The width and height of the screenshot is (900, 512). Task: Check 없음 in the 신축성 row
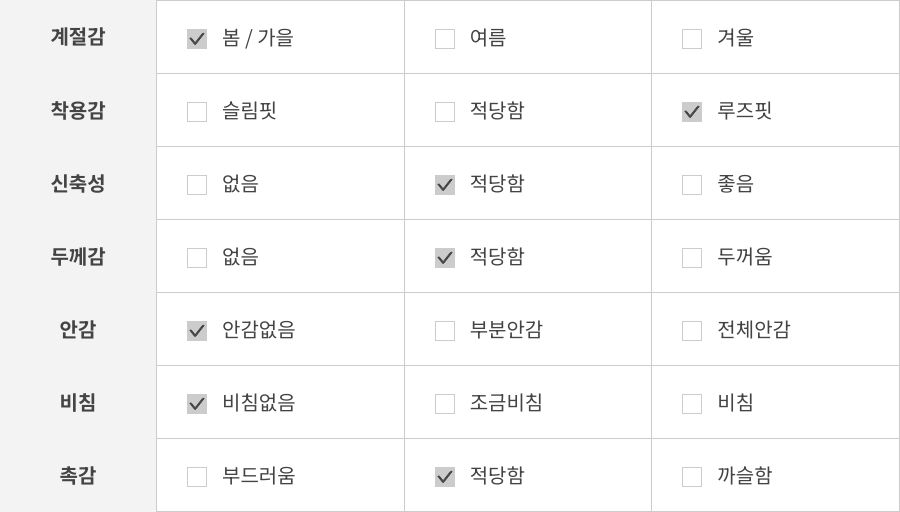point(197,185)
